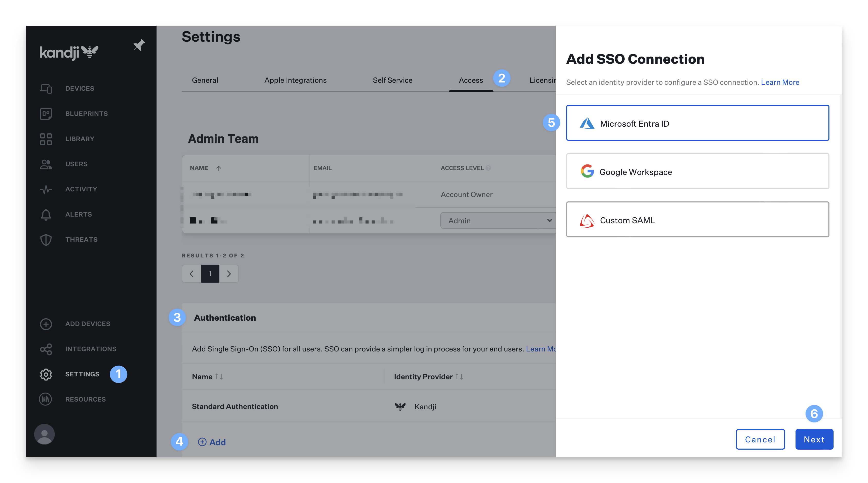Click the Email column header
This screenshot has width=868, height=483.
click(323, 168)
